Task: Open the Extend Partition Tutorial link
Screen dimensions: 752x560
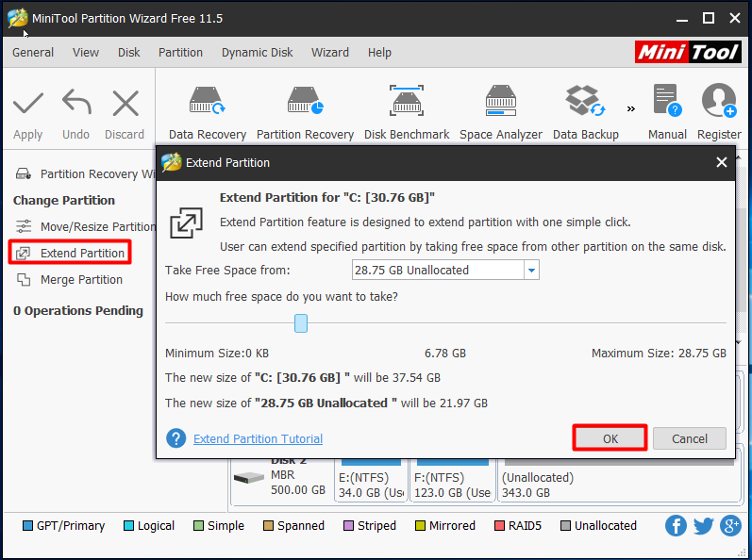Action: pyautogui.click(x=258, y=438)
